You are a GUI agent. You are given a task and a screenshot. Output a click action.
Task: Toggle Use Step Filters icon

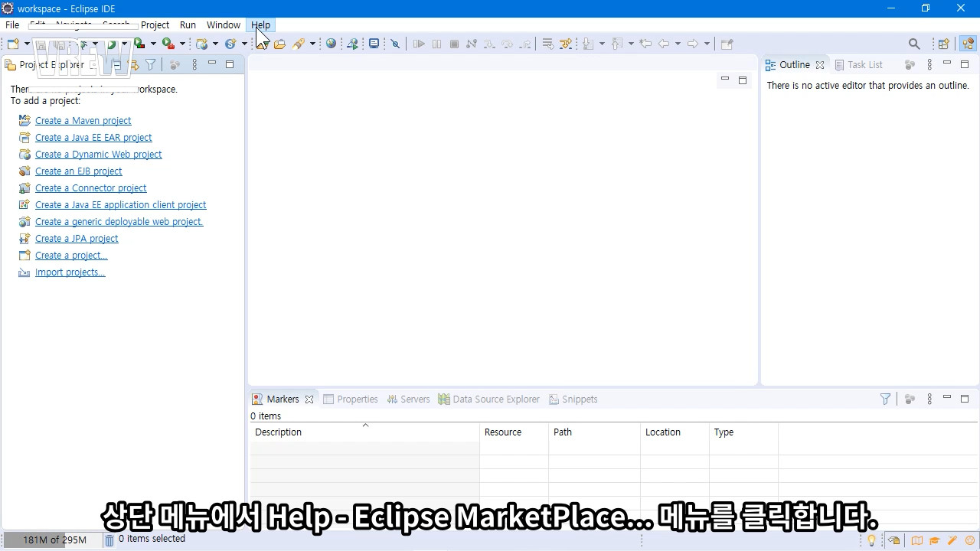point(566,44)
